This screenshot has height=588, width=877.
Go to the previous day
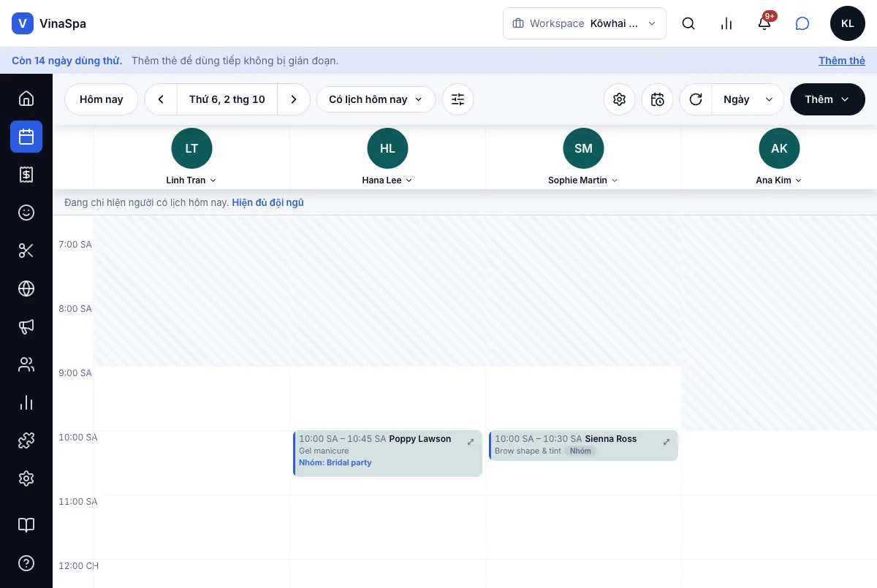161,99
